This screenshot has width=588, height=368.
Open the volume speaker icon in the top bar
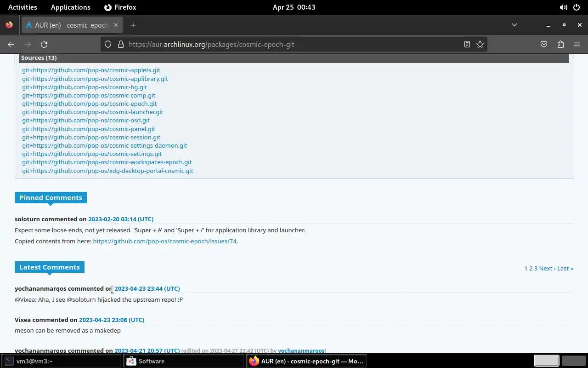(563, 7)
